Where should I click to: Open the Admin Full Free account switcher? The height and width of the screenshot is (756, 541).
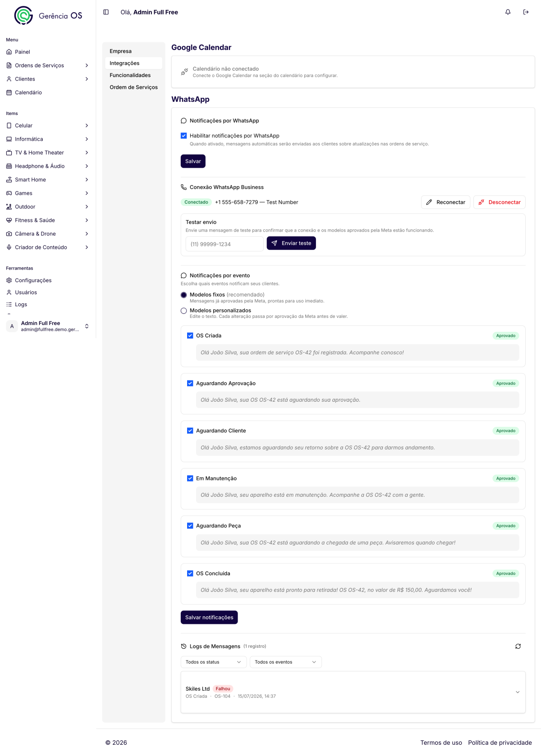(48, 326)
